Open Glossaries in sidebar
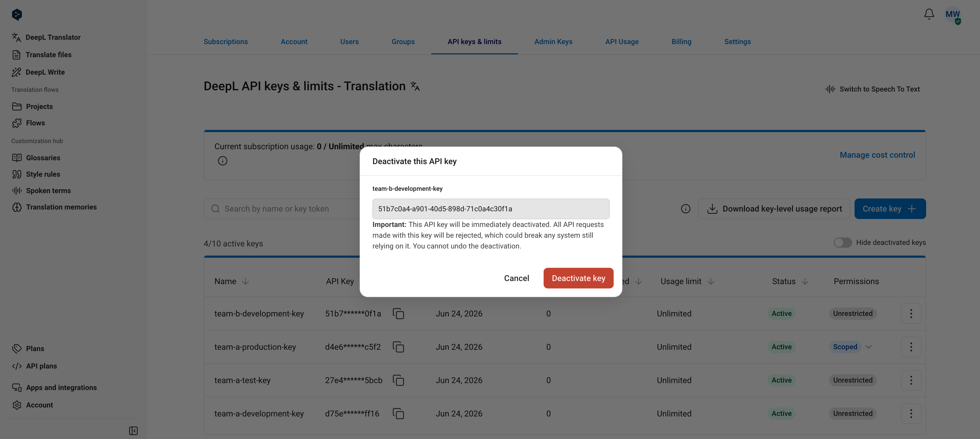The height and width of the screenshot is (439, 980). (36, 157)
